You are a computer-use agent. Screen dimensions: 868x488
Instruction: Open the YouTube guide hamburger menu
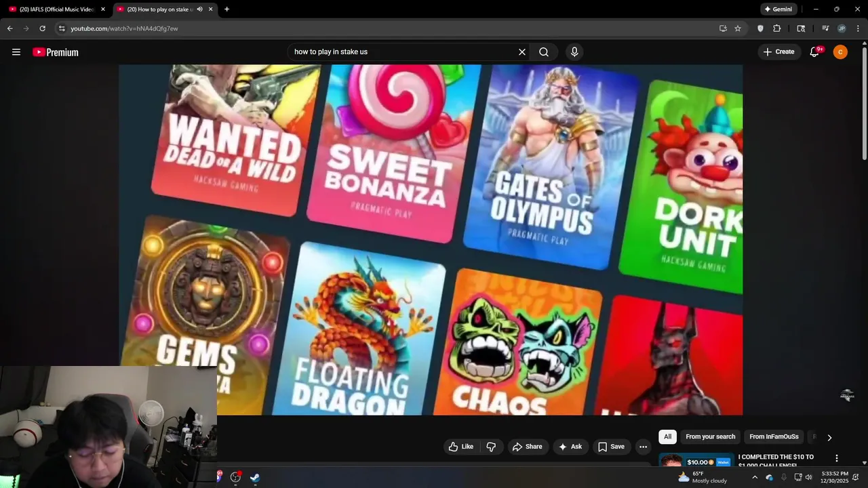[16, 52]
